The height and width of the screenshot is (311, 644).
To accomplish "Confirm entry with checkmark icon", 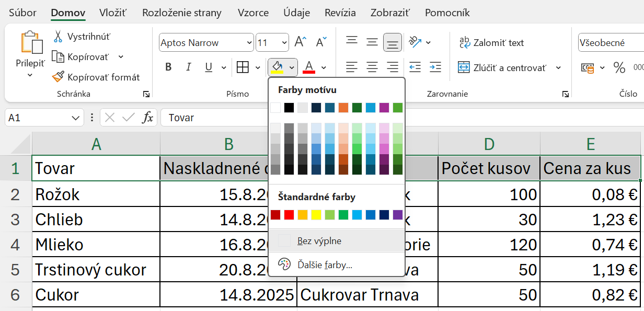I will [128, 118].
